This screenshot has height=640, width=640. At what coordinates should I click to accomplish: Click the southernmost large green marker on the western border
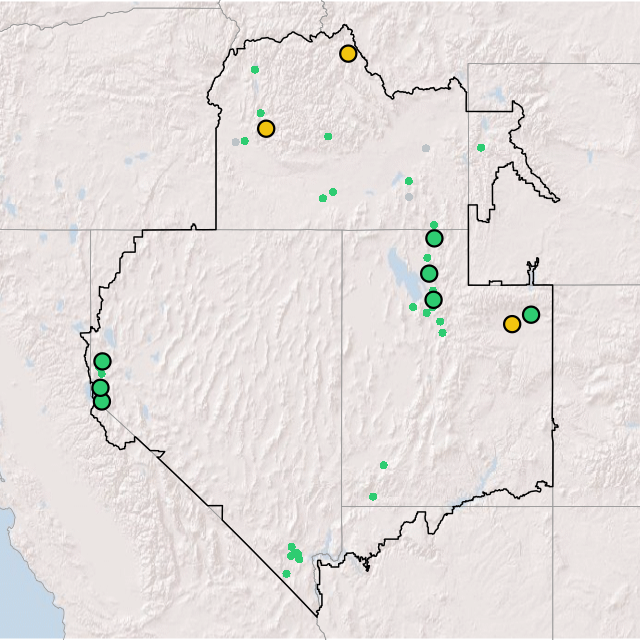[x=101, y=401]
